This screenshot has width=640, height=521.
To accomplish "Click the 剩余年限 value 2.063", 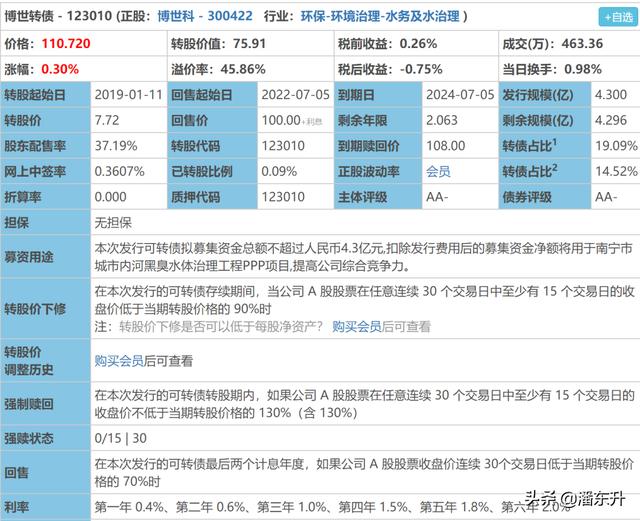I will point(442,120).
